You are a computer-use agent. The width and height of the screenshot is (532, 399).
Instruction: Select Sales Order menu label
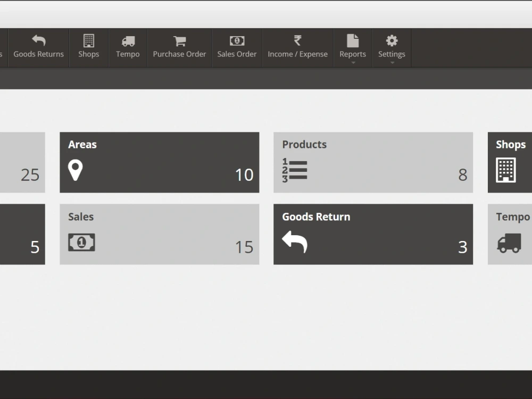click(237, 54)
